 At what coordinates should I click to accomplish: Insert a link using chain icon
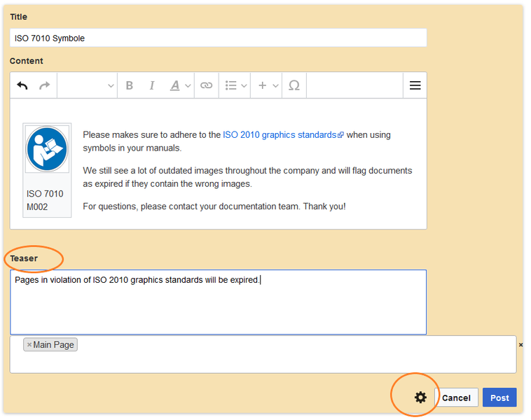click(x=206, y=85)
